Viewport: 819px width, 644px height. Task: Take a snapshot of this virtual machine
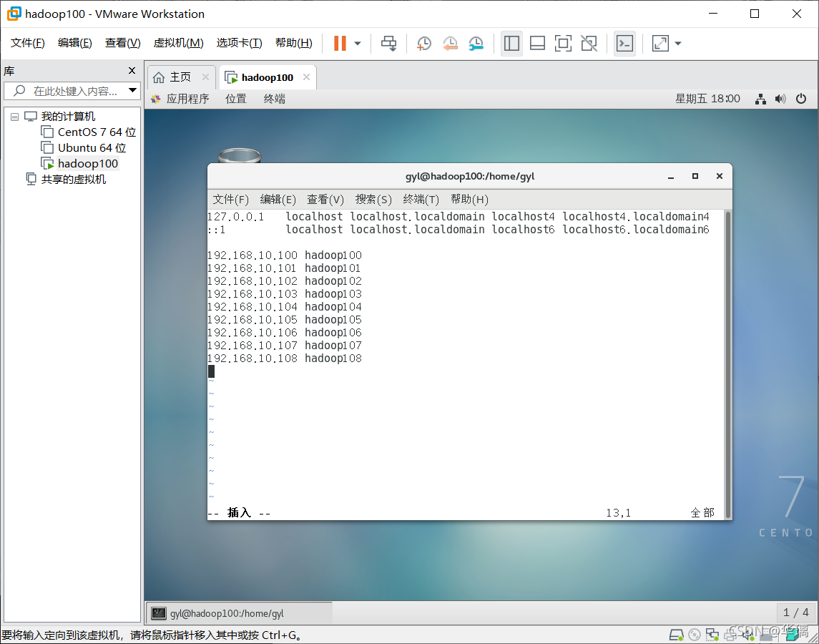[x=424, y=43]
